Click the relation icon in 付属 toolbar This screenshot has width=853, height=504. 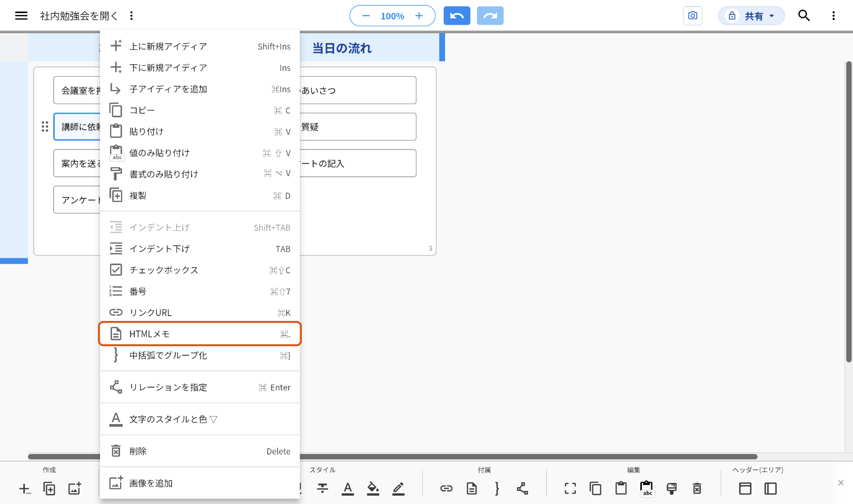tap(522, 489)
